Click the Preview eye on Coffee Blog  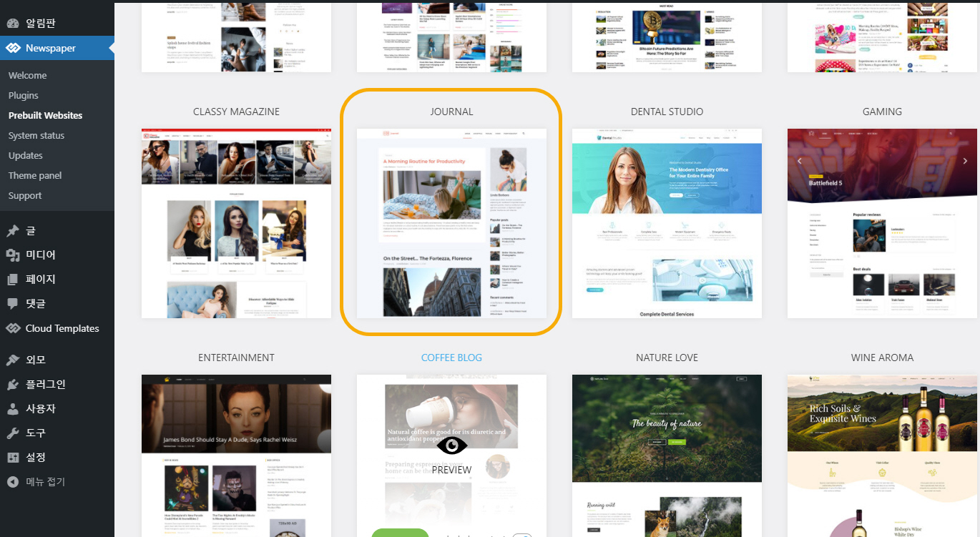[x=451, y=446]
